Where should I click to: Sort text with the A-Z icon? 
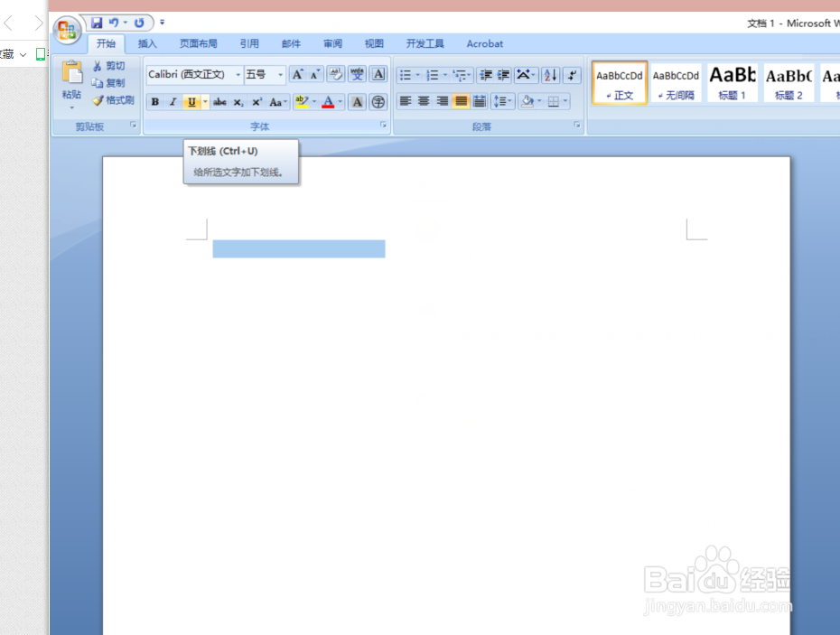coord(551,75)
